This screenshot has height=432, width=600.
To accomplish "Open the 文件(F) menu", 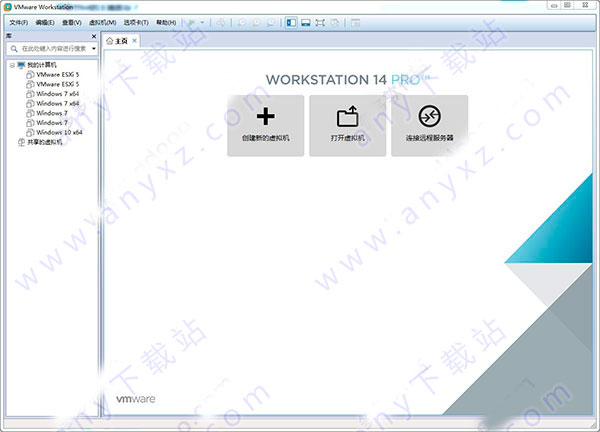I will point(18,23).
